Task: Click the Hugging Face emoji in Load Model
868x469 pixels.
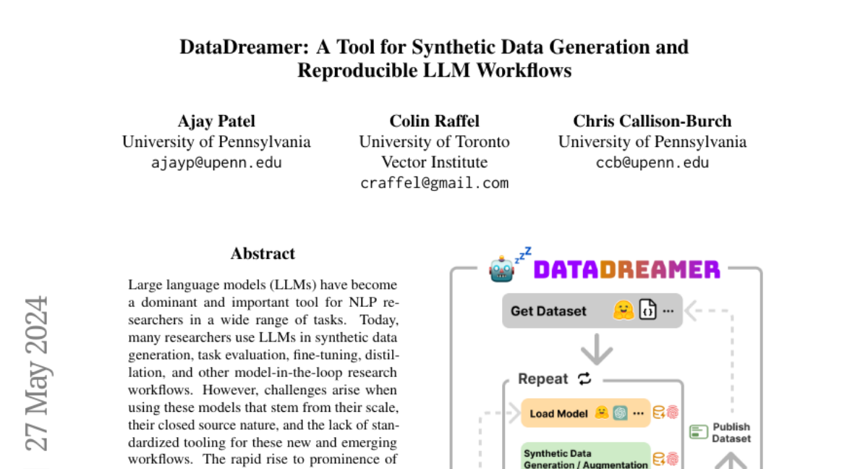Action: pyautogui.click(x=601, y=413)
